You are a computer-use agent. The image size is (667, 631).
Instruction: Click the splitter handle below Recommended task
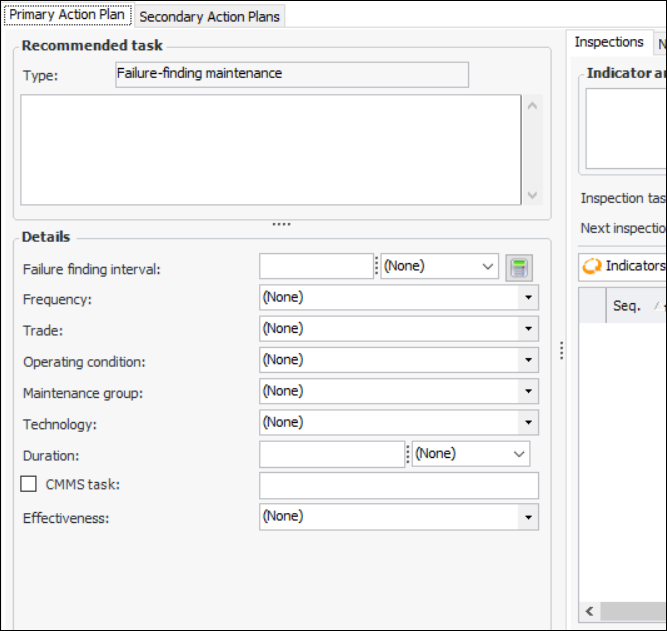tap(282, 224)
